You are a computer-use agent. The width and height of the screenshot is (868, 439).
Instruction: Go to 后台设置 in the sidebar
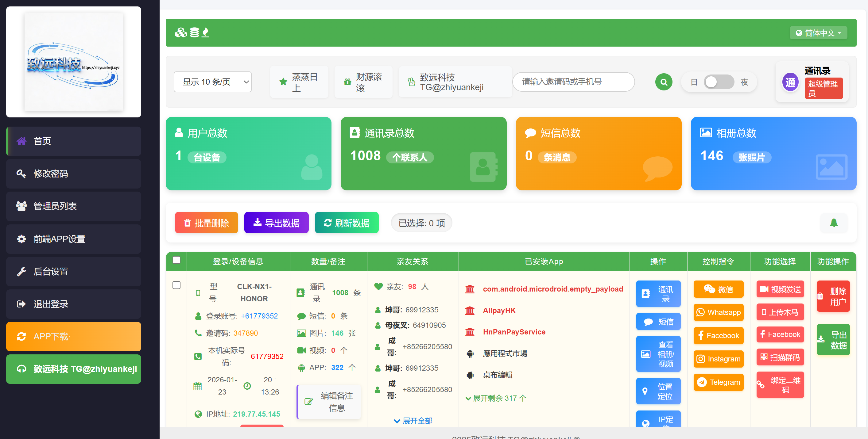[73, 271]
